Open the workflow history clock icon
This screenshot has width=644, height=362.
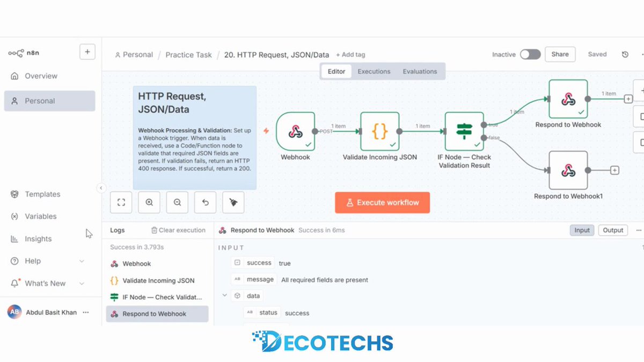tap(625, 54)
